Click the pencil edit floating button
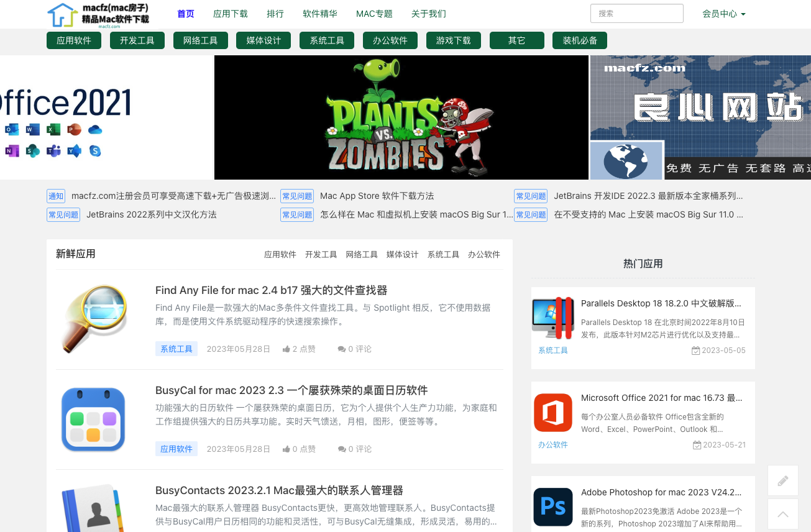Image resolution: width=811 pixels, height=532 pixels. (x=783, y=480)
